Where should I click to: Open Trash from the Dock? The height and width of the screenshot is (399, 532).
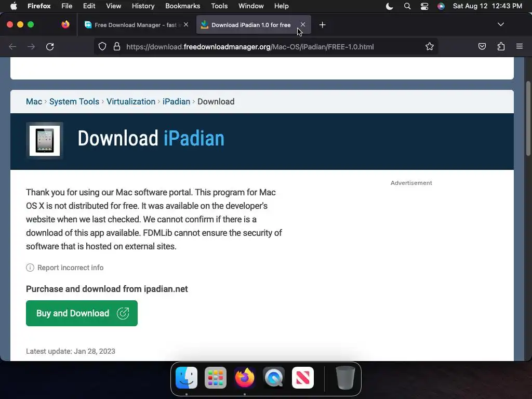345,378
